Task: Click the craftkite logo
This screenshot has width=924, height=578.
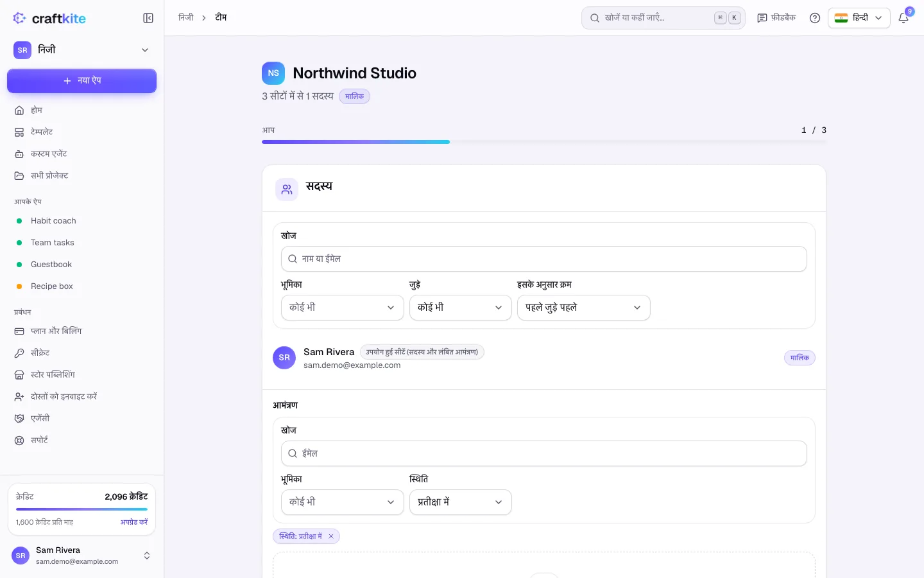Action: [49, 18]
